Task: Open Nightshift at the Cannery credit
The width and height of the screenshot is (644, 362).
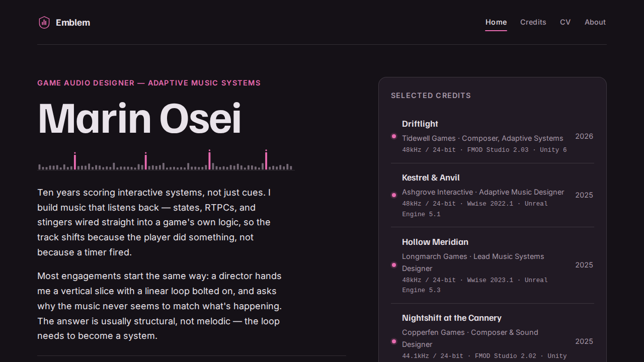Action: pos(452,318)
